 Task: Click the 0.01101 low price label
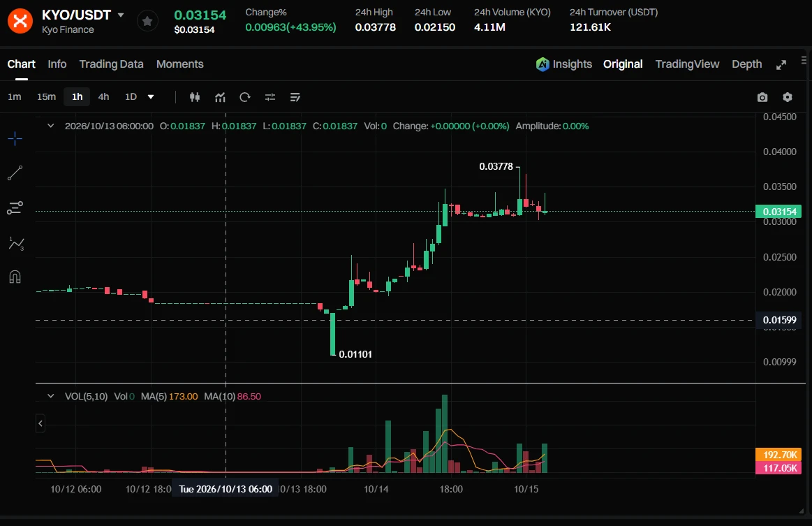(x=355, y=354)
